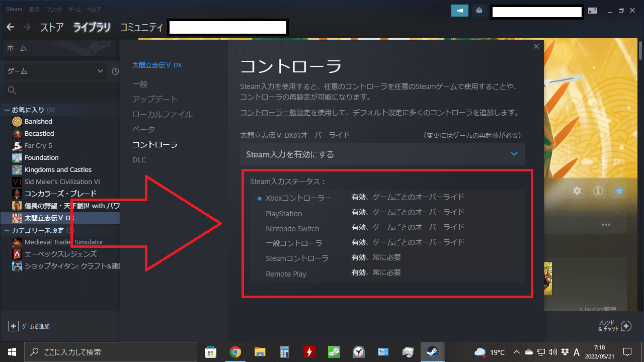644x362 pixels.
Task: Click the Xboxコントローラー status row
Action: point(387,198)
